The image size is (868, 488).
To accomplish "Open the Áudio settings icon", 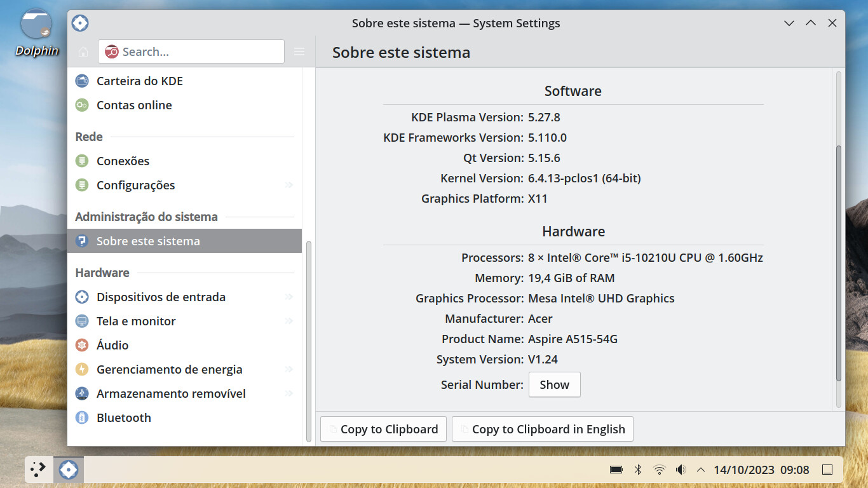I will coord(82,346).
